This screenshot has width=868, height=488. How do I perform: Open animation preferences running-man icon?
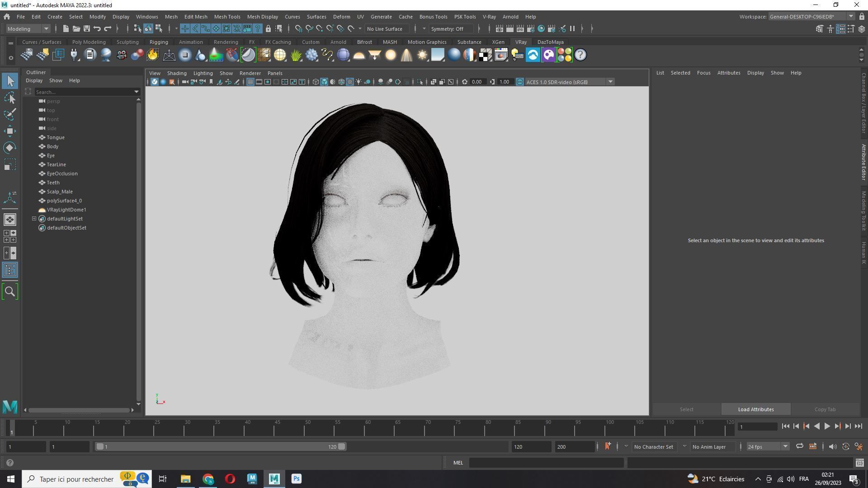click(859, 446)
